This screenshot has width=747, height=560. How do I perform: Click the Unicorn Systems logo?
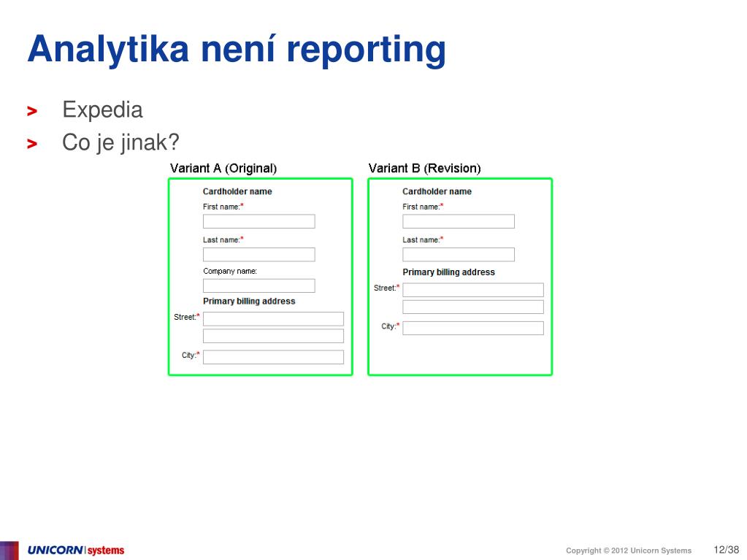(x=76, y=551)
